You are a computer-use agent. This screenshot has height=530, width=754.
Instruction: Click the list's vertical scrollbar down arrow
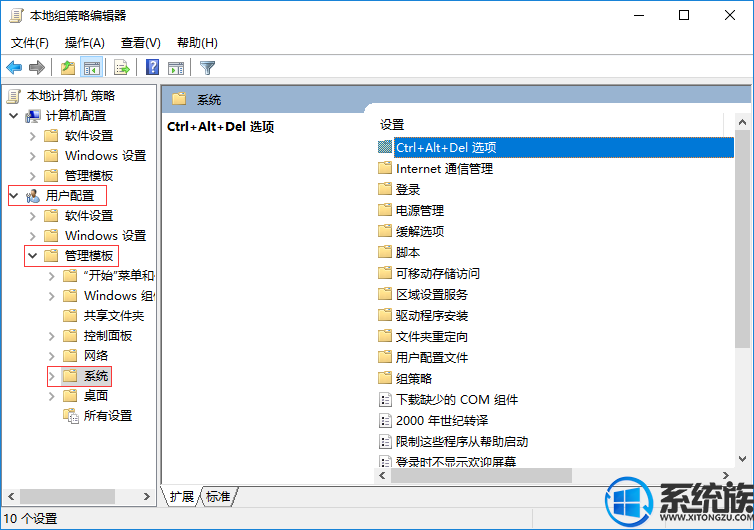[742, 459]
